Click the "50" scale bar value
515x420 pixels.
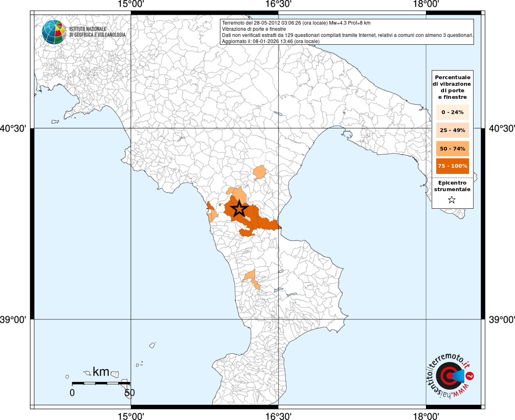[x=130, y=393]
